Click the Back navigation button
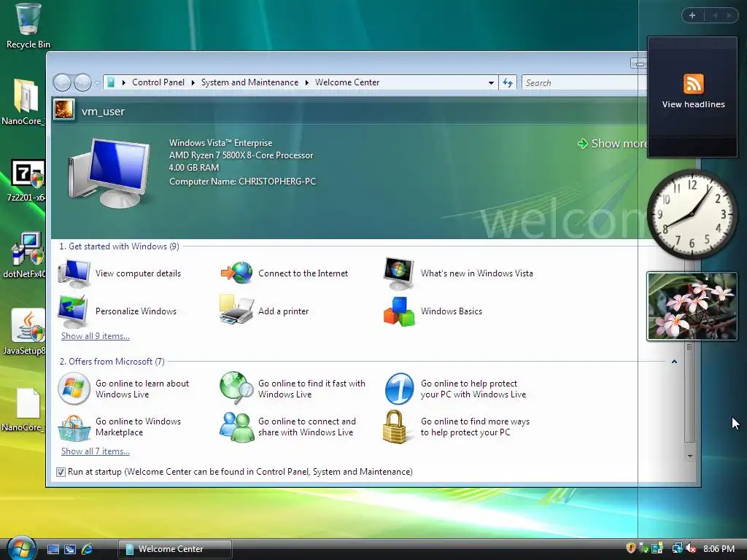The width and height of the screenshot is (747, 560). (63, 82)
